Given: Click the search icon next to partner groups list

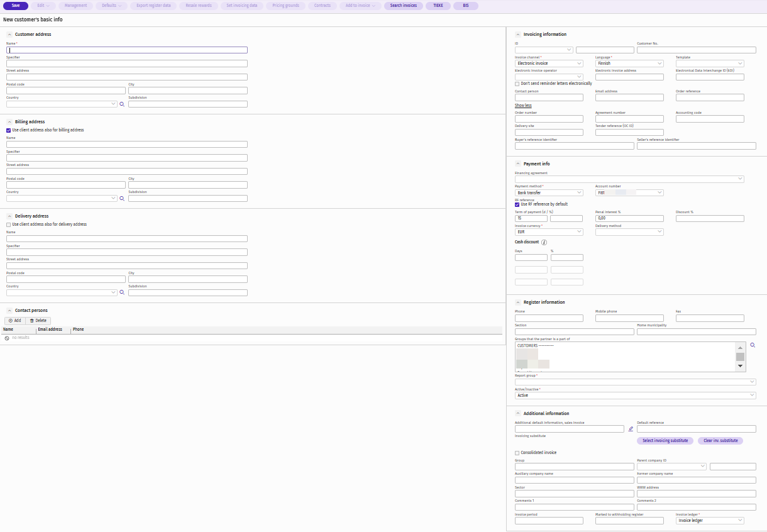Looking at the screenshot, I should click(x=753, y=345).
